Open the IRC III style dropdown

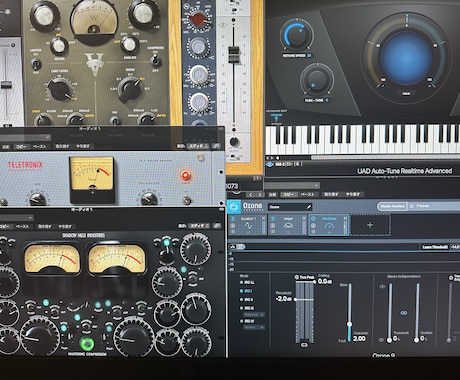pyautogui.click(x=254, y=315)
